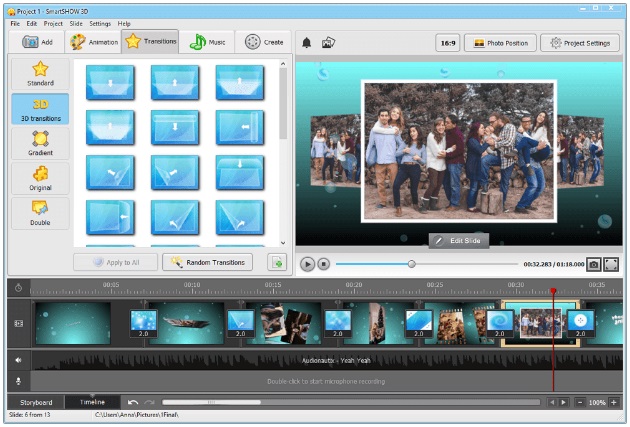Click the timeline horizontal scrollbar
This screenshot has height=427, width=630.
pos(211,402)
